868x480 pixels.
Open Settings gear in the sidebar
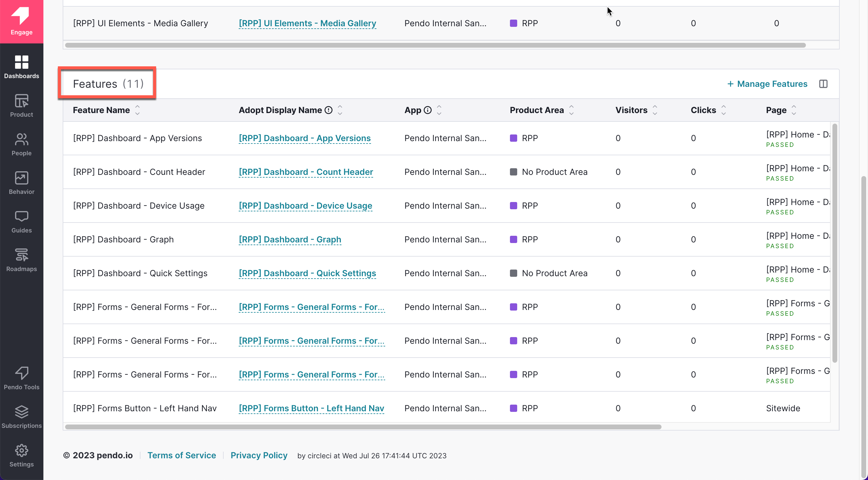point(22,455)
